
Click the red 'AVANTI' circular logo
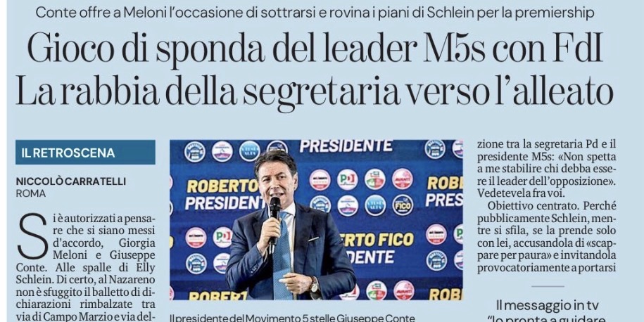403,180
